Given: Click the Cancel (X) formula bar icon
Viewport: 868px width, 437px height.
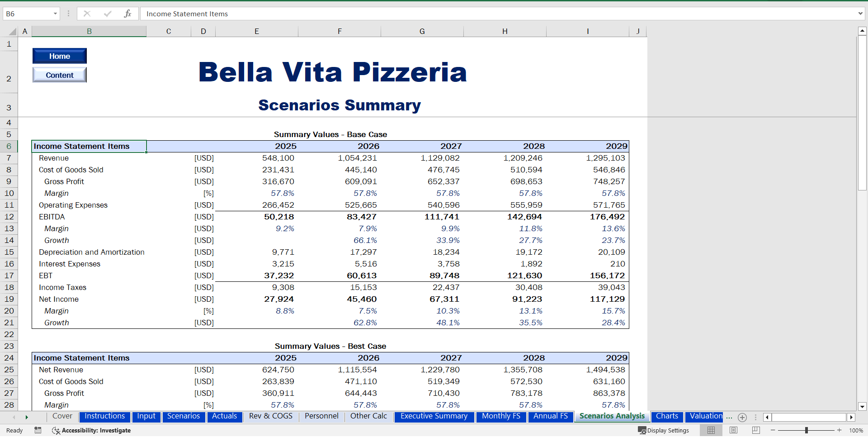Looking at the screenshot, I should coord(87,14).
